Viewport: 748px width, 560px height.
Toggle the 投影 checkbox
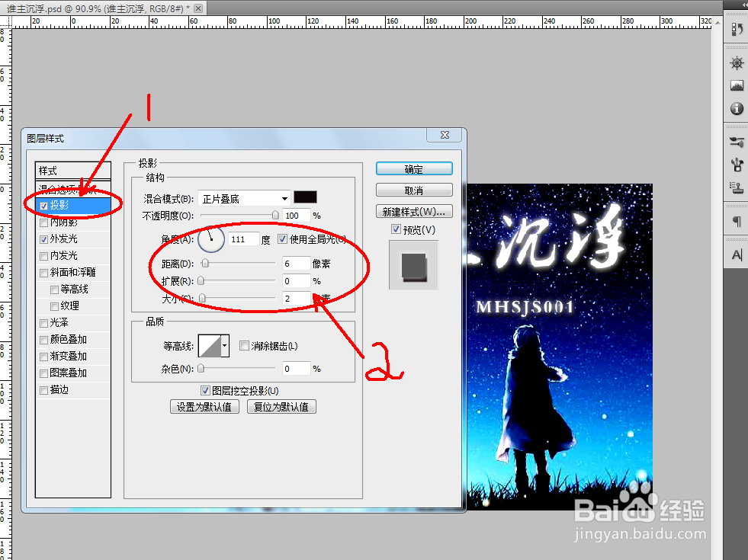(44, 206)
